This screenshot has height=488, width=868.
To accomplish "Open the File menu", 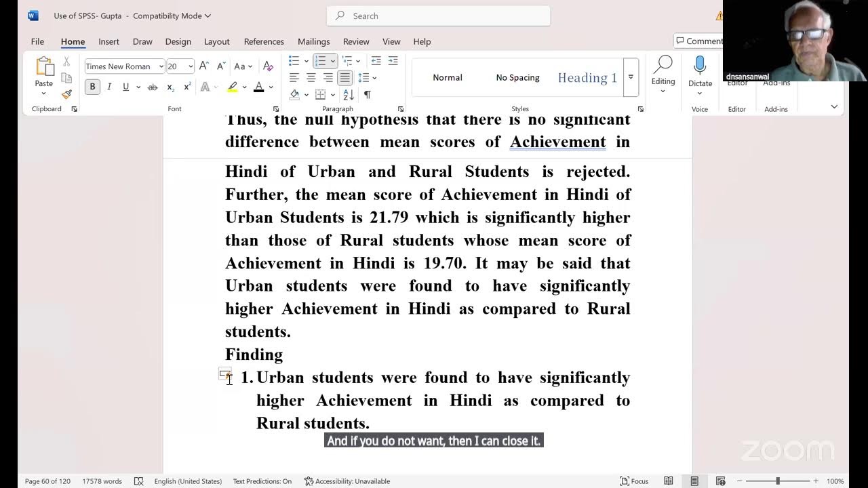I will coord(37,41).
